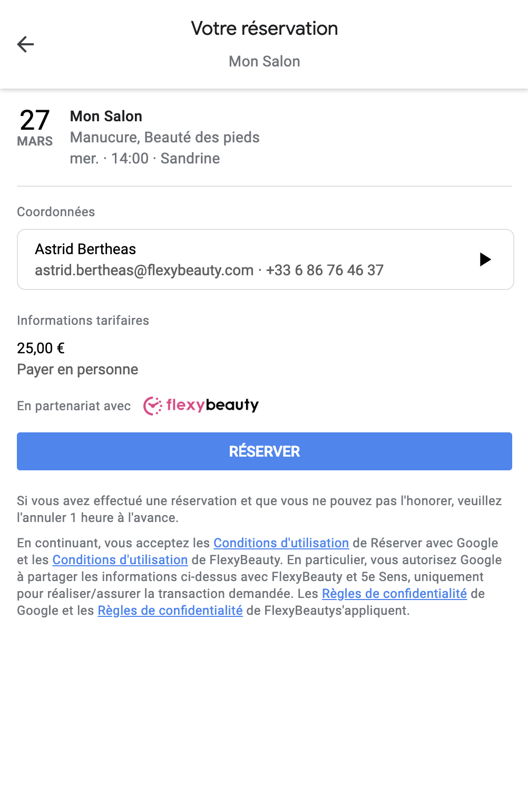Click the Payer en personne text
Viewport: 528px width, 812px height.
[77, 369]
